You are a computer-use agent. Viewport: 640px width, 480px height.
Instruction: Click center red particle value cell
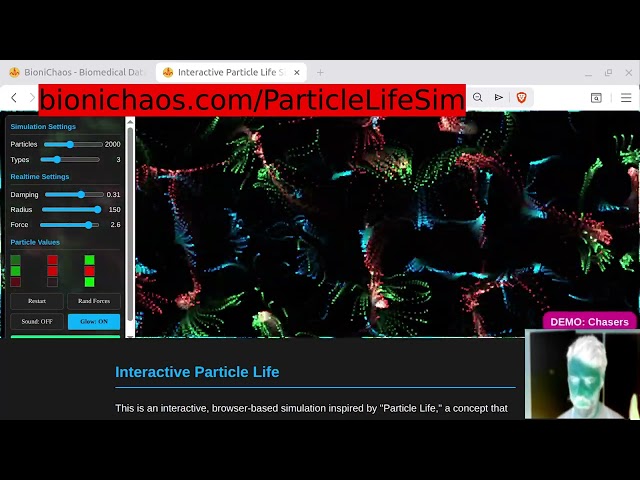[x=52, y=271]
